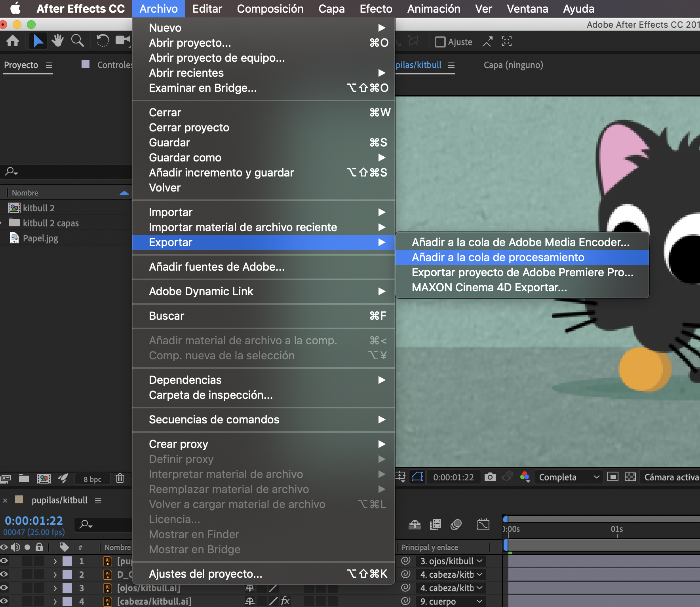Choose Añadir a la cola de procesamiento

pos(498,257)
